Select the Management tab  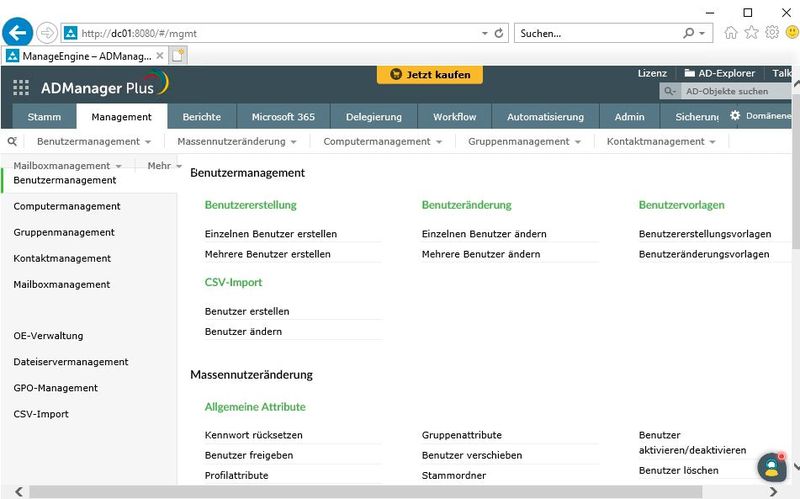121,116
